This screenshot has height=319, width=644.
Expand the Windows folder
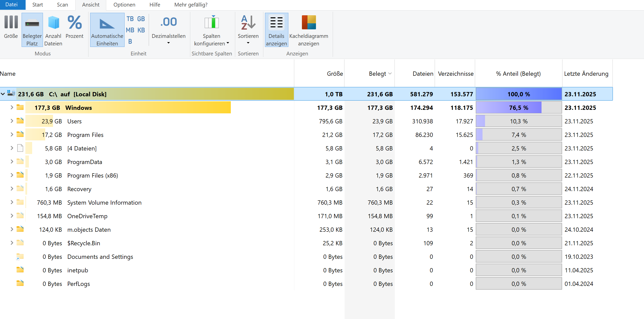coord(12,108)
